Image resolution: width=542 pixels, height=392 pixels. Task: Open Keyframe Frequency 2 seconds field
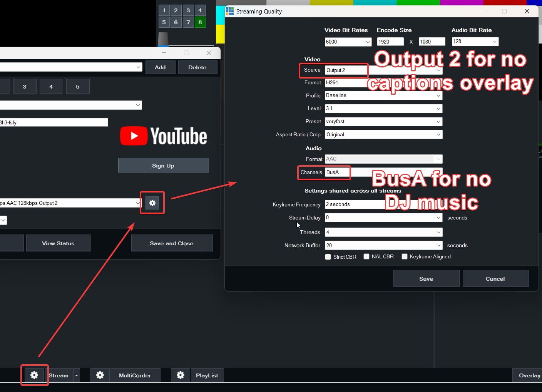(x=384, y=204)
